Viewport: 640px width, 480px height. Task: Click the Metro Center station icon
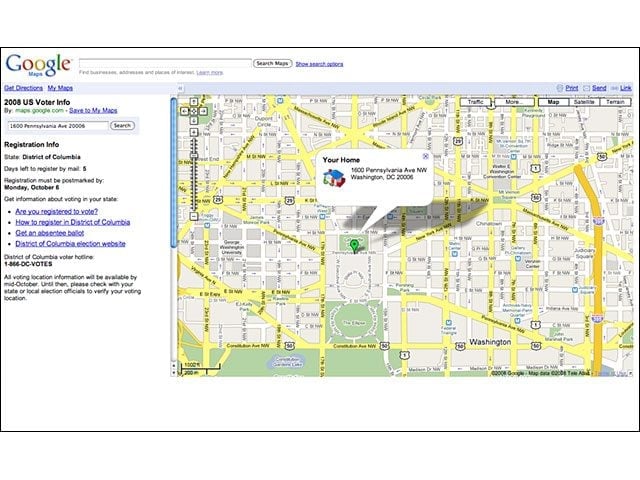point(454,254)
